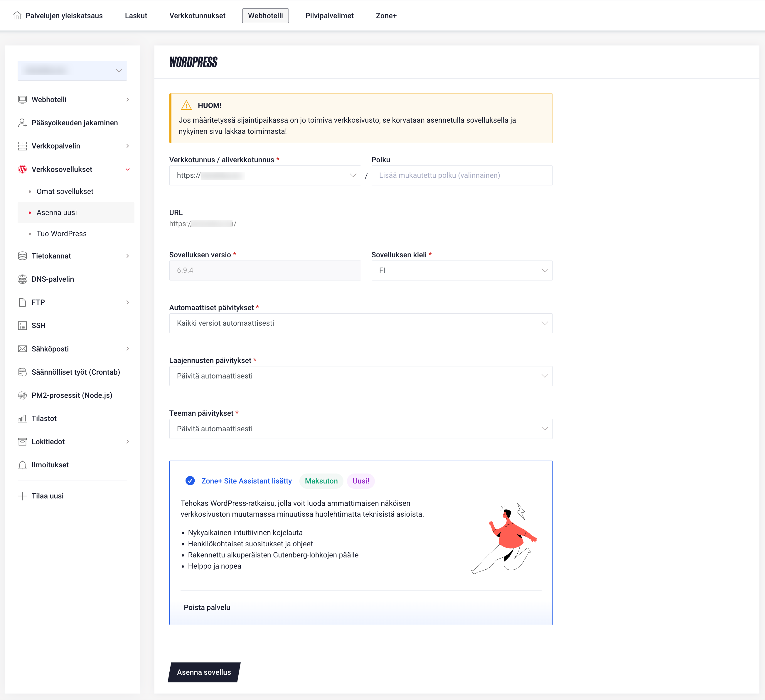Uncheck the Zone+ Site Assistant checkmark
Image resolution: width=765 pixels, height=700 pixels.
(190, 481)
